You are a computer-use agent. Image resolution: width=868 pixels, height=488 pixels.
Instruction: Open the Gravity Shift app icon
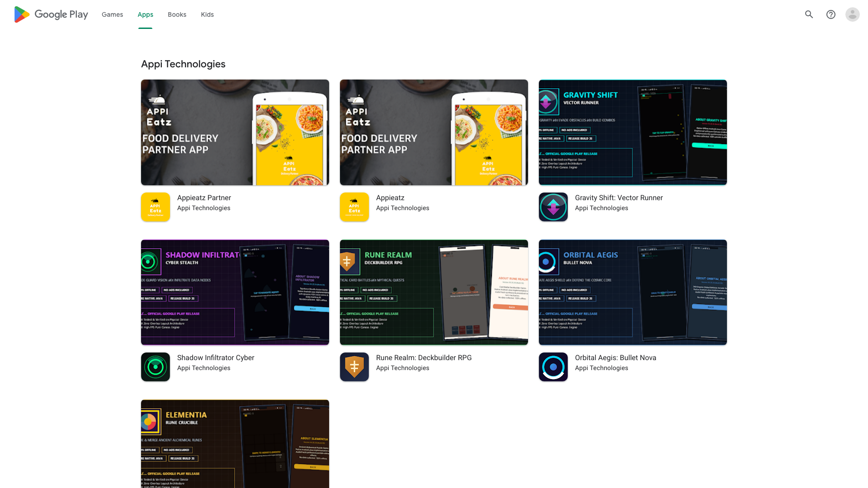[553, 207]
